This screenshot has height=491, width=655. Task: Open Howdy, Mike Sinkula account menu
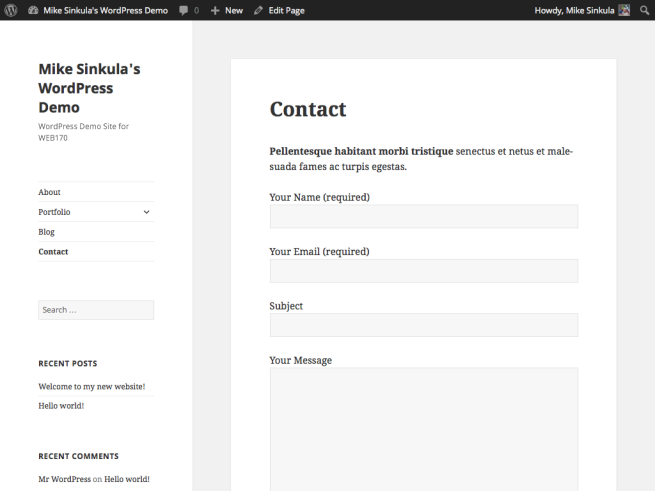click(574, 10)
